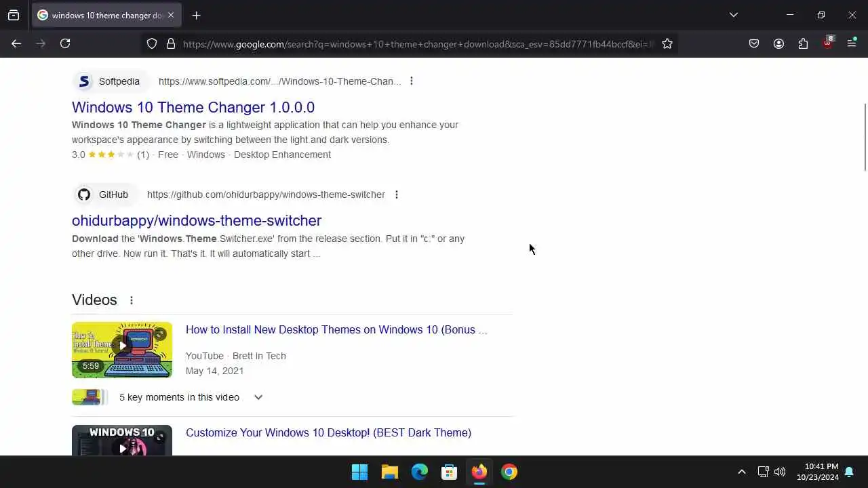Open File Explorer from taskbar
This screenshot has height=488, width=868.
[389, 472]
